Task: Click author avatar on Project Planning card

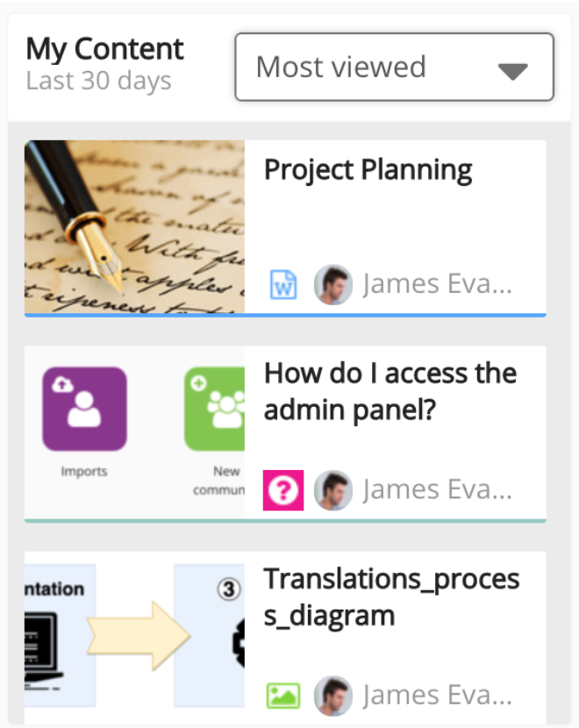Action: tap(333, 285)
